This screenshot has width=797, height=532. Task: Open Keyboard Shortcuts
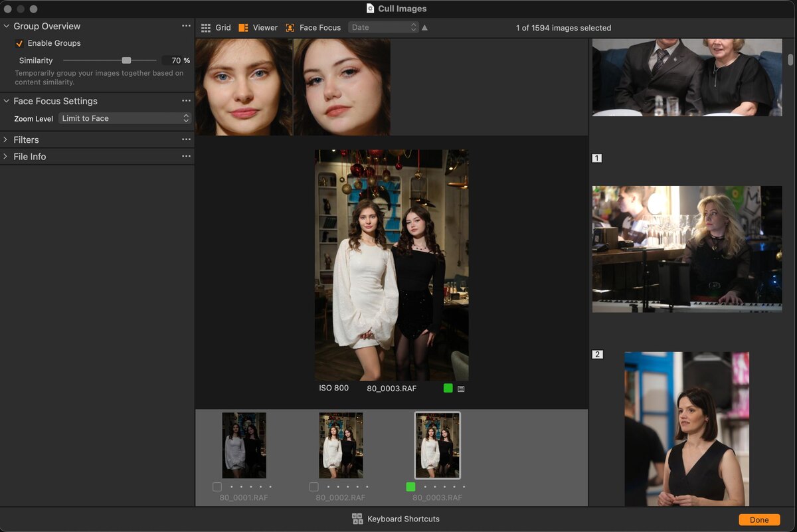(396, 519)
